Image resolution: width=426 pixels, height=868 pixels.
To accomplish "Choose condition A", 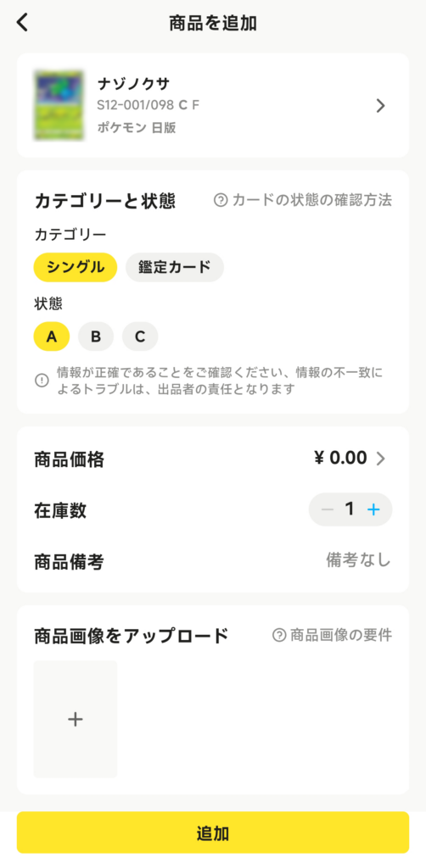I will tap(52, 337).
